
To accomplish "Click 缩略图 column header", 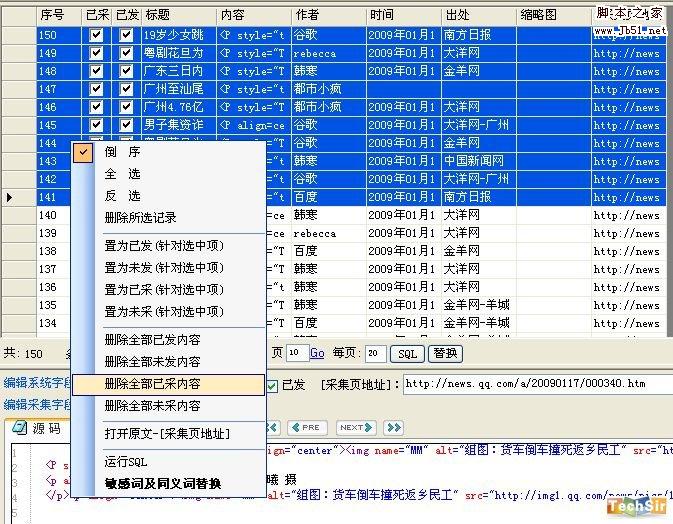I will (x=554, y=15).
